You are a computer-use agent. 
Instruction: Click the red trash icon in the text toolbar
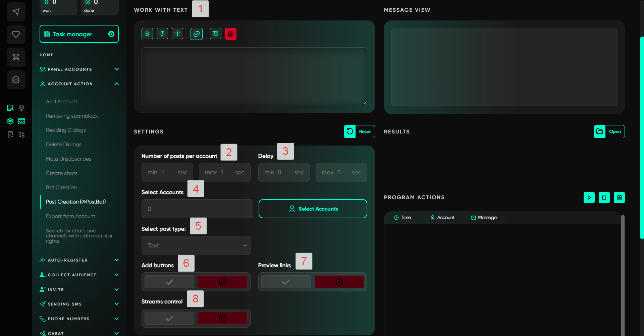tap(231, 34)
